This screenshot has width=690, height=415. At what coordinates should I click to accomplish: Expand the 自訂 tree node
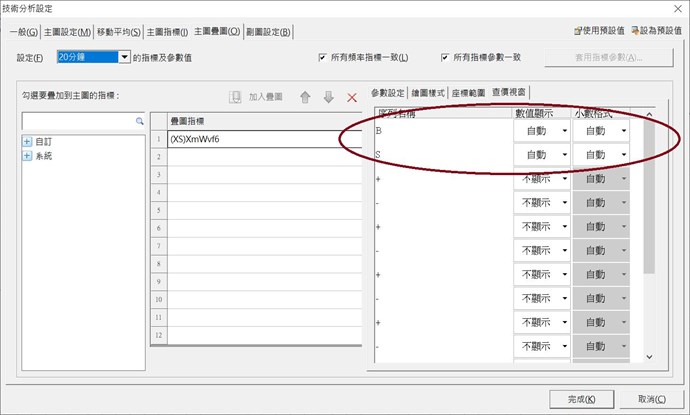[27, 142]
